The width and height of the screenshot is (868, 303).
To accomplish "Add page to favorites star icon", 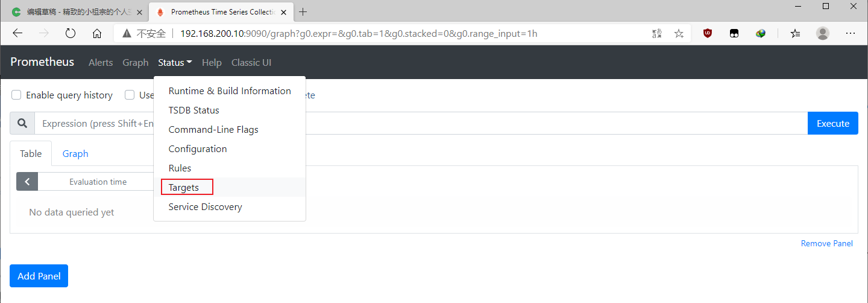I will 679,34.
